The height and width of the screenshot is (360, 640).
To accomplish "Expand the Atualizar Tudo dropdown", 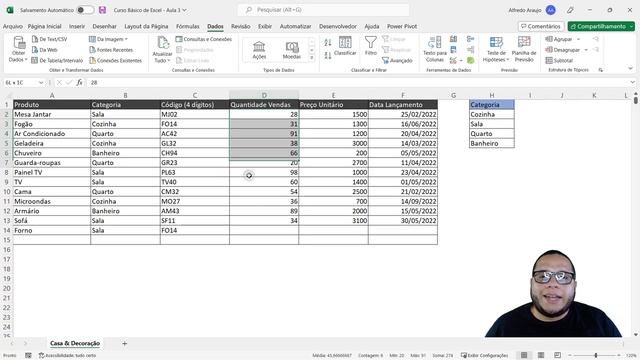I will pos(162,60).
